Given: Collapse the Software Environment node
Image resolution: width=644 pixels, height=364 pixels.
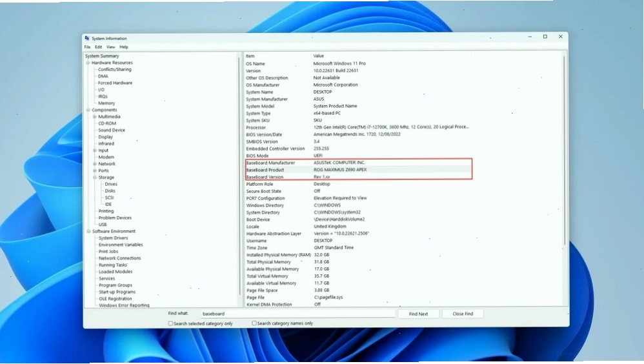Looking at the screenshot, I should [88, 231].
